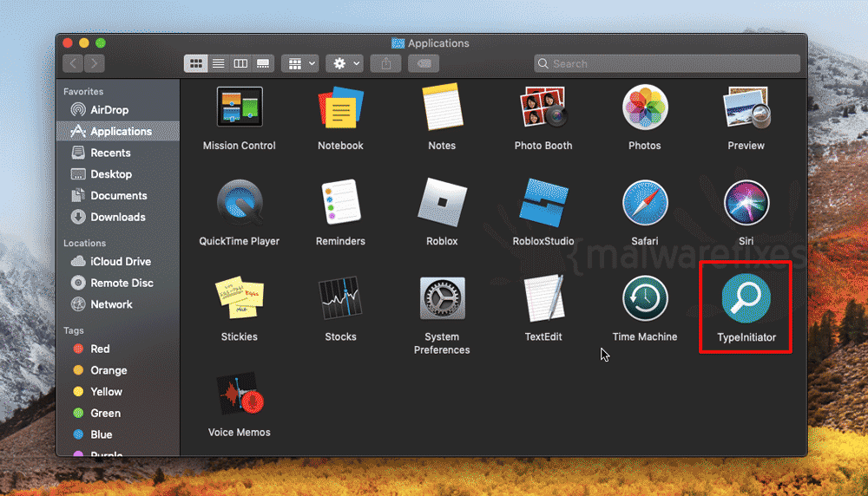The height and width of the screenshot is (496, 868).
Task: Filter by the Red tag
Action: [118, 349]
